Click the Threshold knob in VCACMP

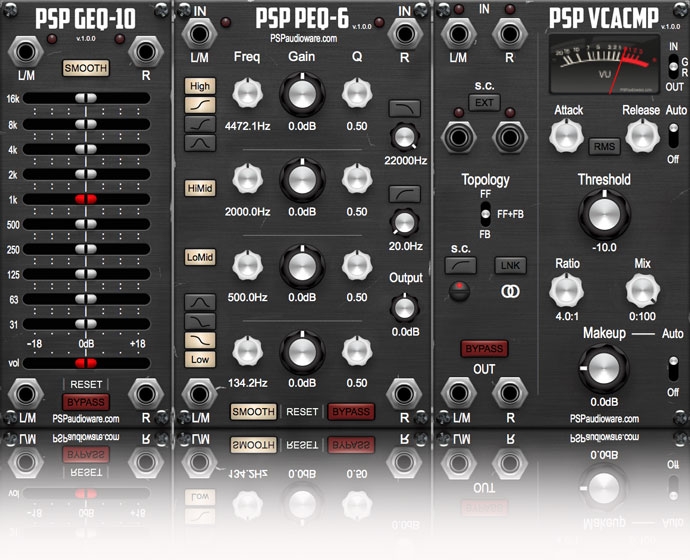click(603, 213)
